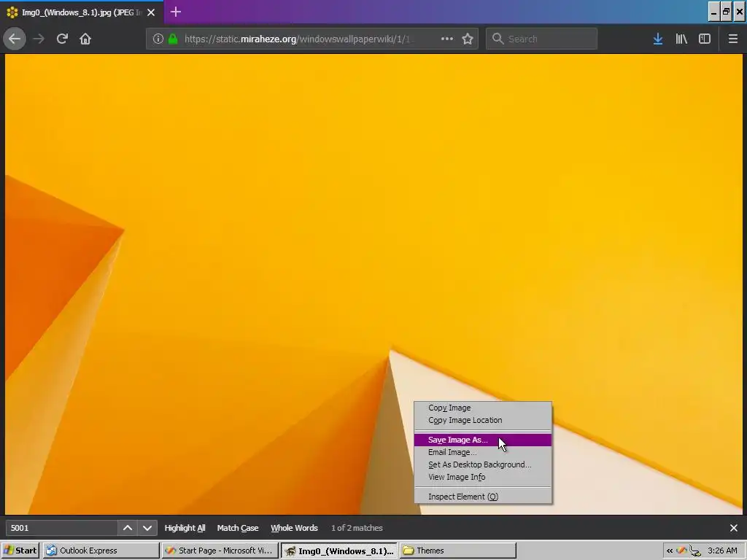Choose Copy Image Location
This screenshot has width=747, height=560.
[483, 420]
